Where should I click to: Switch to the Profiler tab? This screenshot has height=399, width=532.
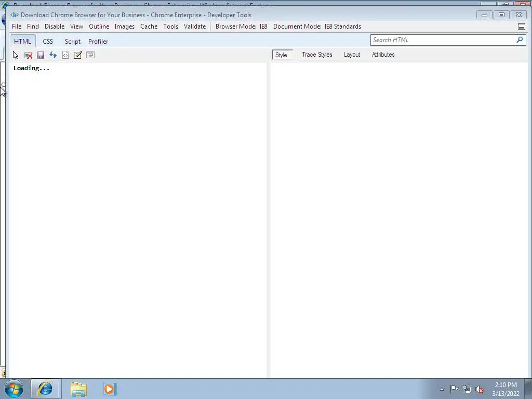(98, 42)
